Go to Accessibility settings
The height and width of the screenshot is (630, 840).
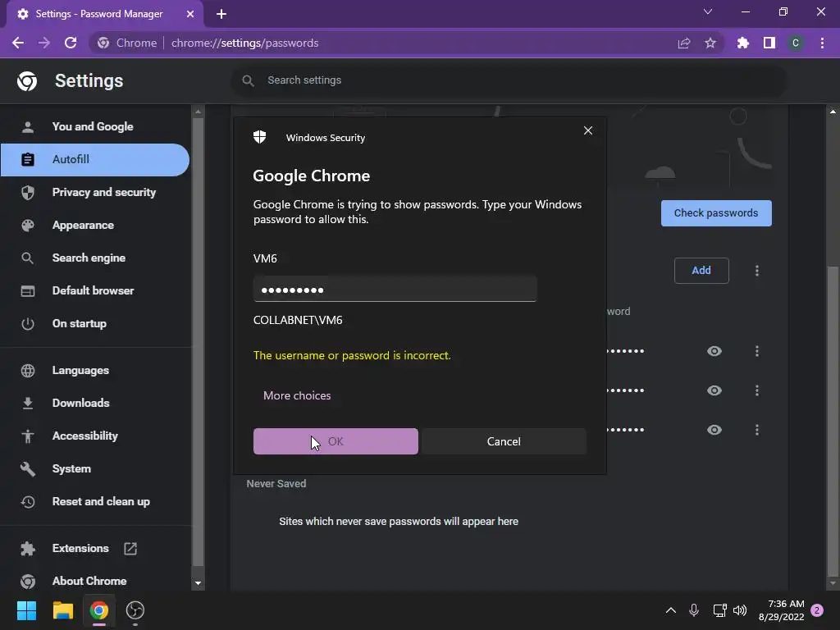[85, 436]
